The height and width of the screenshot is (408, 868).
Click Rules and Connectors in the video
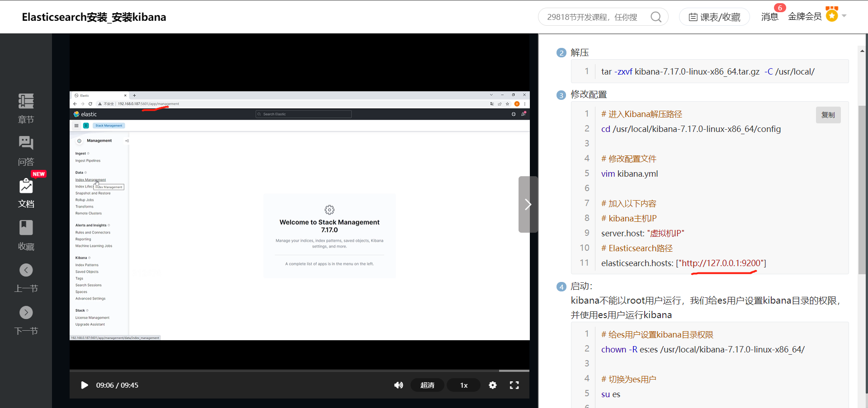(x=93, y=232)
